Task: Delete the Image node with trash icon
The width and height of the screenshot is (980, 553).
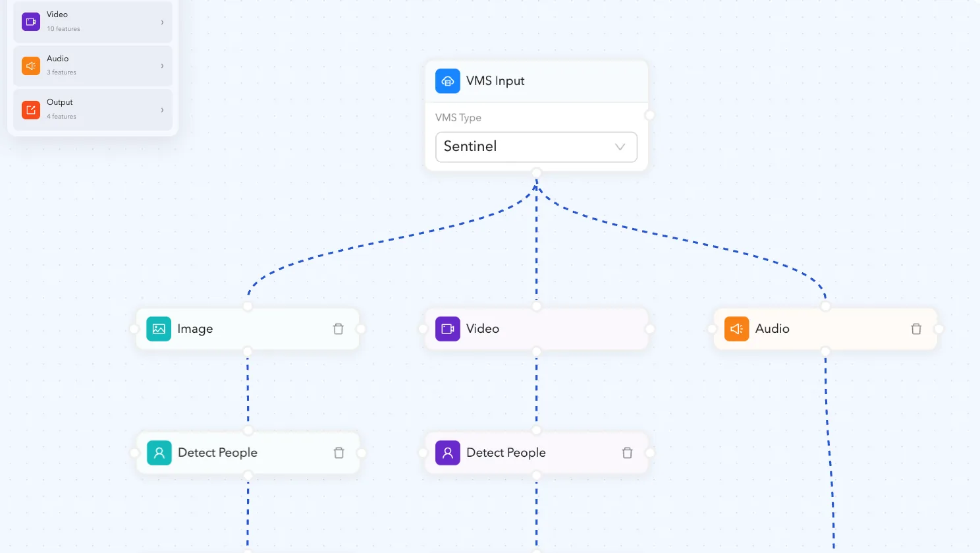Action: coord(339,329)
